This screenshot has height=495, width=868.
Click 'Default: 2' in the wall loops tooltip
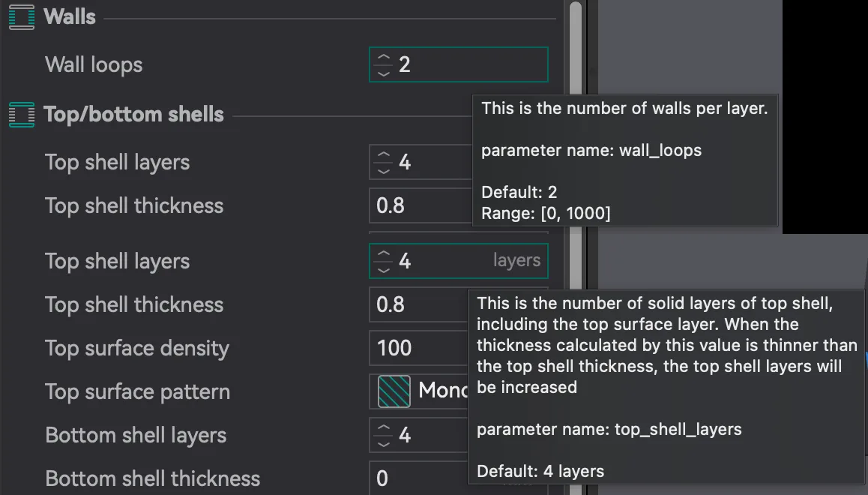tap(519, 192)
